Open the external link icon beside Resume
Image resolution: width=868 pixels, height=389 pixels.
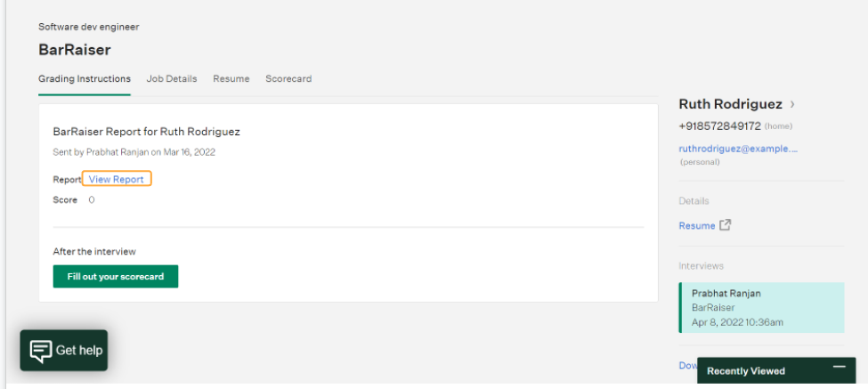tap(726, 224)
